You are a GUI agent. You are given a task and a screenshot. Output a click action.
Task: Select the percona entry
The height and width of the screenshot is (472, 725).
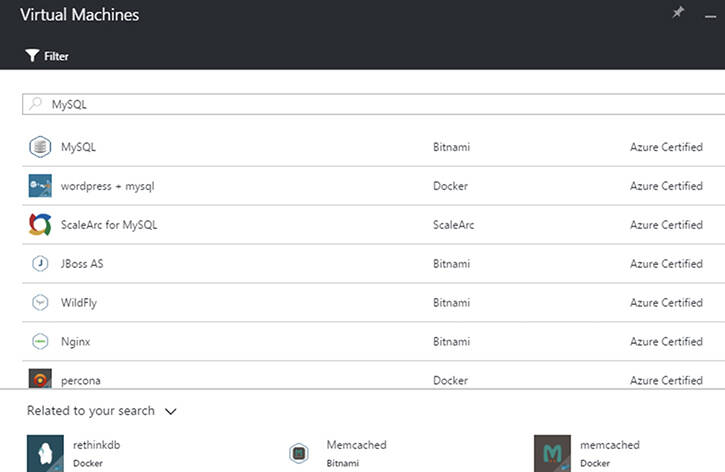pyautogui.click(x=81, y=381)
